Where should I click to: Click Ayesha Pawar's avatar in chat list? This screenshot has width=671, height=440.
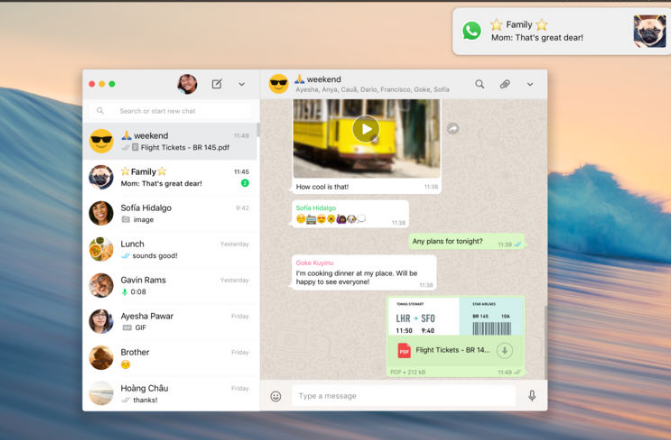tap(101, 321)
